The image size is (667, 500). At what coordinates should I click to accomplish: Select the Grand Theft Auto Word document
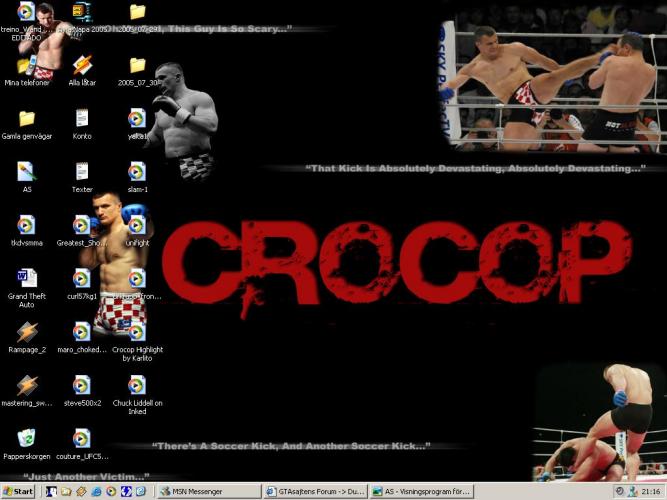coord(26,278)
